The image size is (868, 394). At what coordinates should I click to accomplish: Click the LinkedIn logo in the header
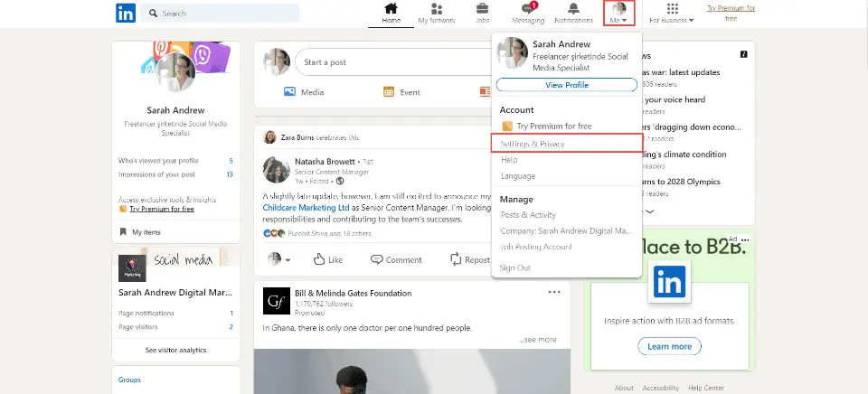126,14
